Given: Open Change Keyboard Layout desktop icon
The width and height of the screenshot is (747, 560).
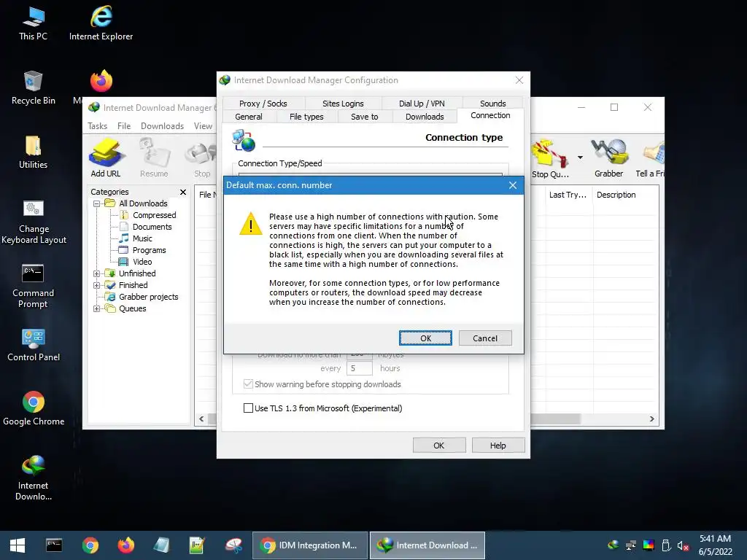Looking at the screenshot, I should tap(34, 222).
